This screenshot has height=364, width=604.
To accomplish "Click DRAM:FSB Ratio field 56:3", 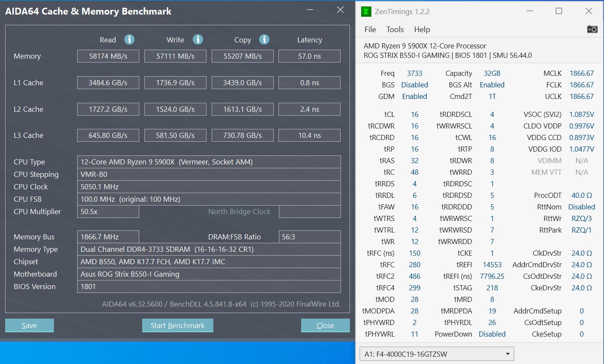I will point(310,237).
